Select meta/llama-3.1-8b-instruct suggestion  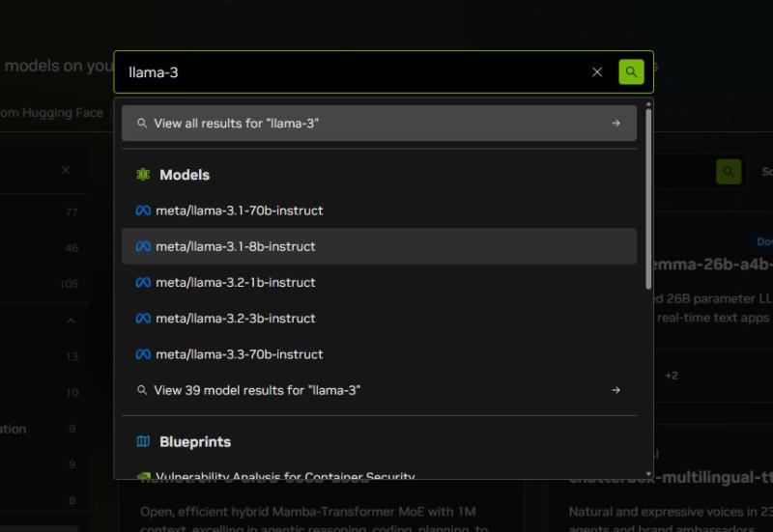point(379,246)
